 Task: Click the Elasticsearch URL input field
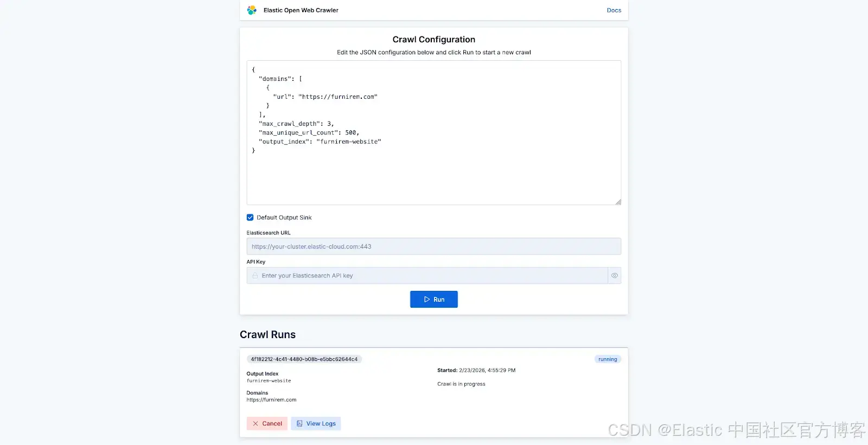pos(433,246)
